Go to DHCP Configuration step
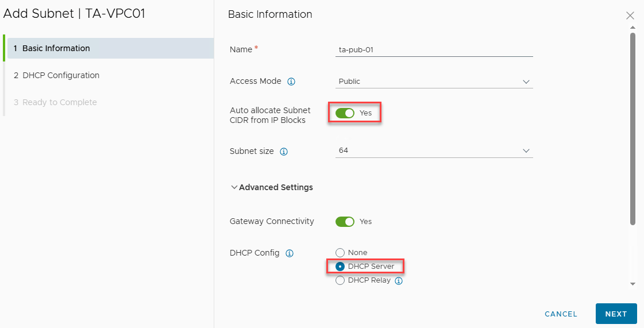The width and height of the screenshot is (644, 328). coord(61,75)
